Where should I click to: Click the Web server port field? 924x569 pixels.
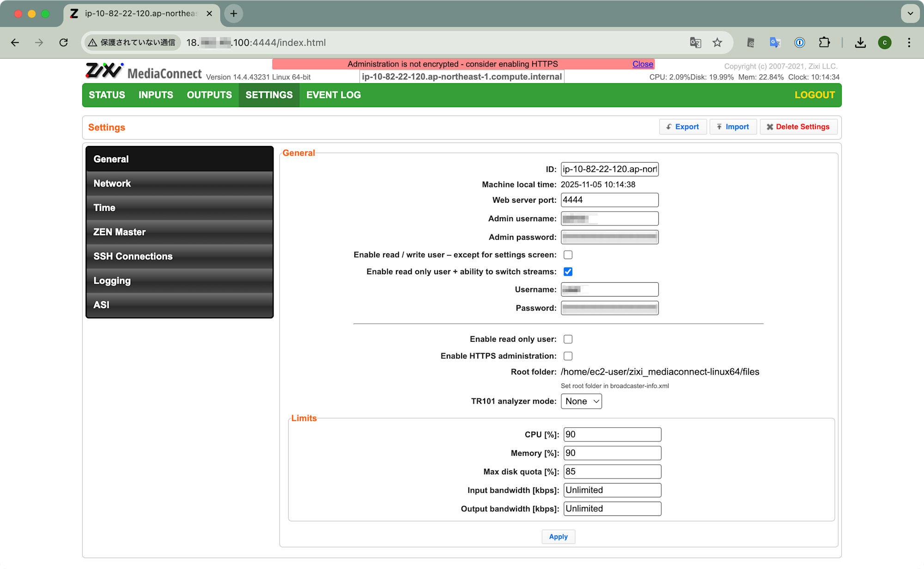click(609, 200)
